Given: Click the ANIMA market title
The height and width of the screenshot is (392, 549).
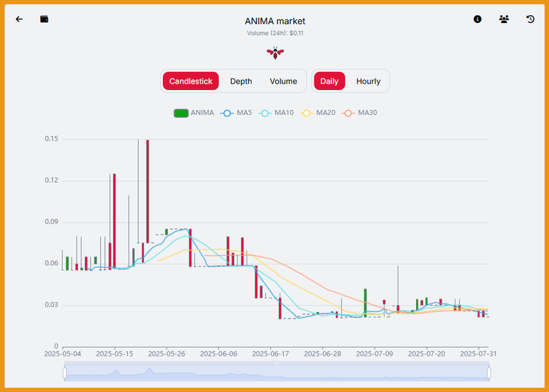Looking at the screenshot, I should [274, 21].
